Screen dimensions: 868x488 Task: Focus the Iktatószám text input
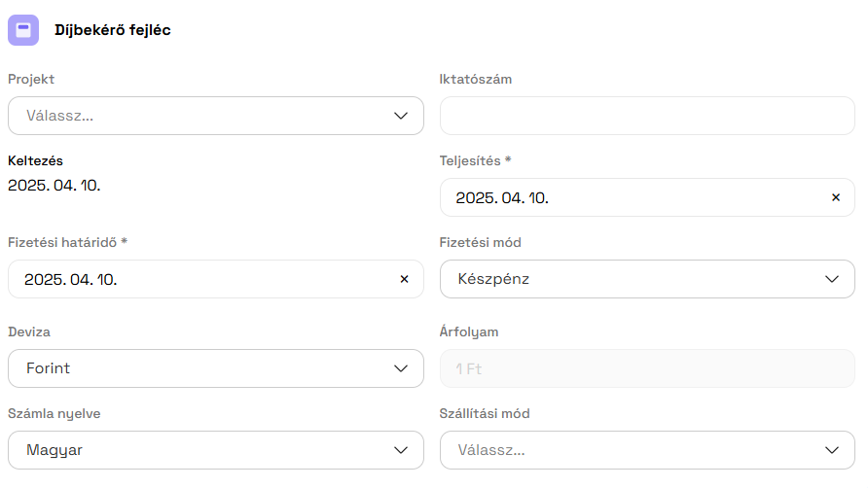coord(647,116)
